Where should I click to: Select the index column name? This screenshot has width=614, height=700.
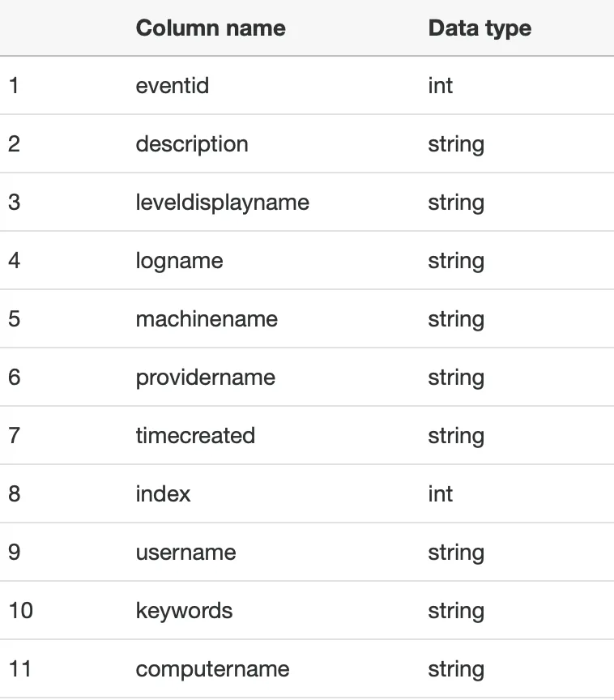pos(163,493)
